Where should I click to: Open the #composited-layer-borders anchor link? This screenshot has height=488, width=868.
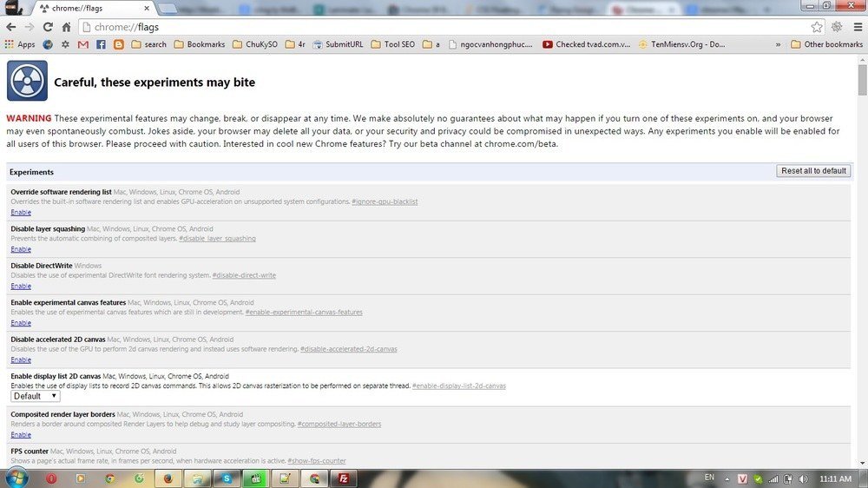point(339,425)
